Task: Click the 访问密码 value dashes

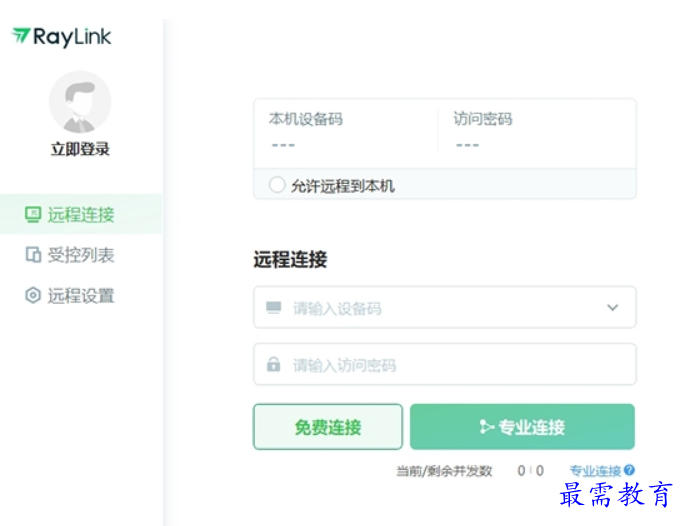Action: coord(467,145)
